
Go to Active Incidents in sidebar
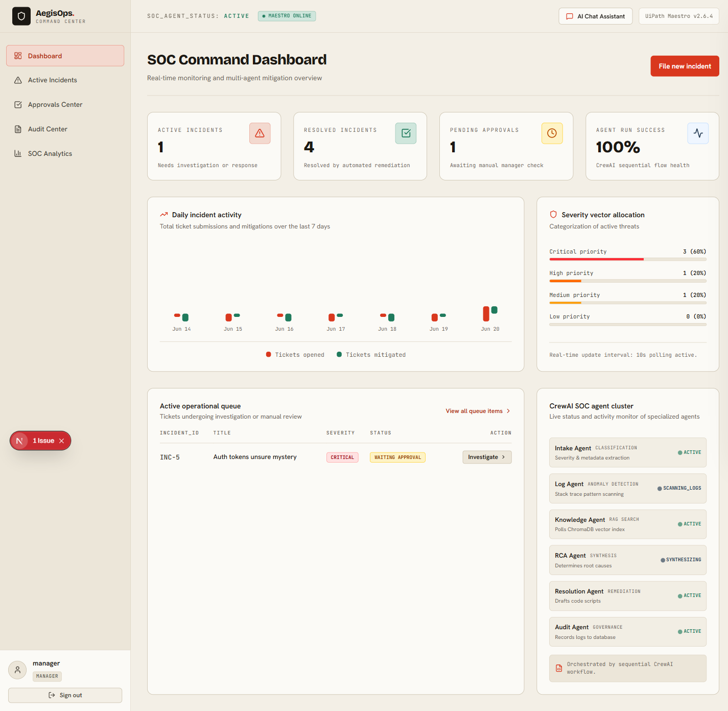(x=65, y=80)
